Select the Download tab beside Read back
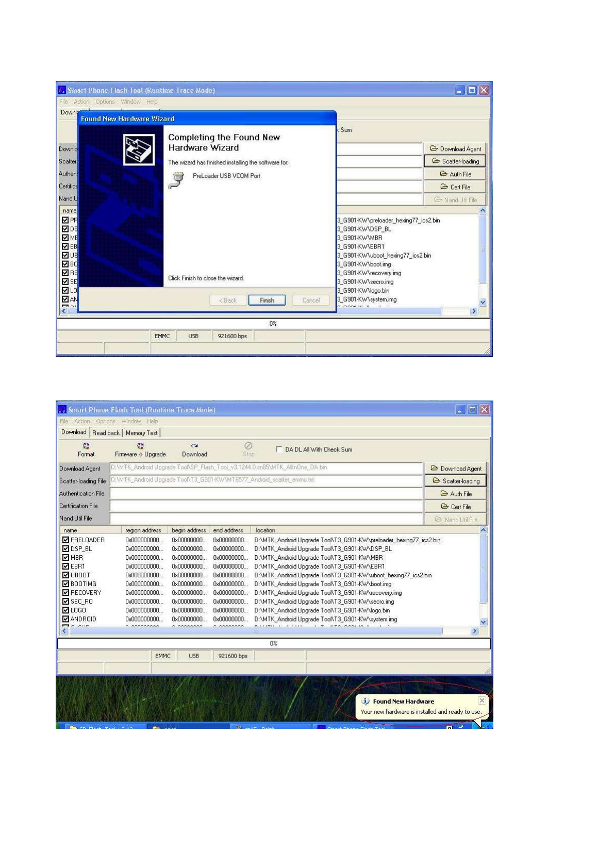This screenshot has width=614, height=868. pyautogui.click(x=74, y=432)
